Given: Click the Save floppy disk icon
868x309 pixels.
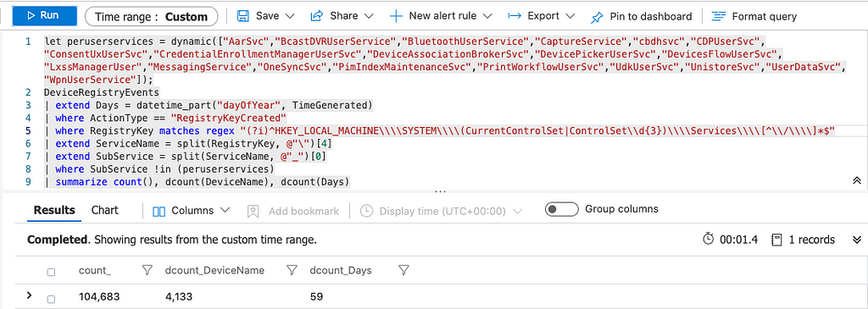Looking at the screenshot, I should pos(243,16).
